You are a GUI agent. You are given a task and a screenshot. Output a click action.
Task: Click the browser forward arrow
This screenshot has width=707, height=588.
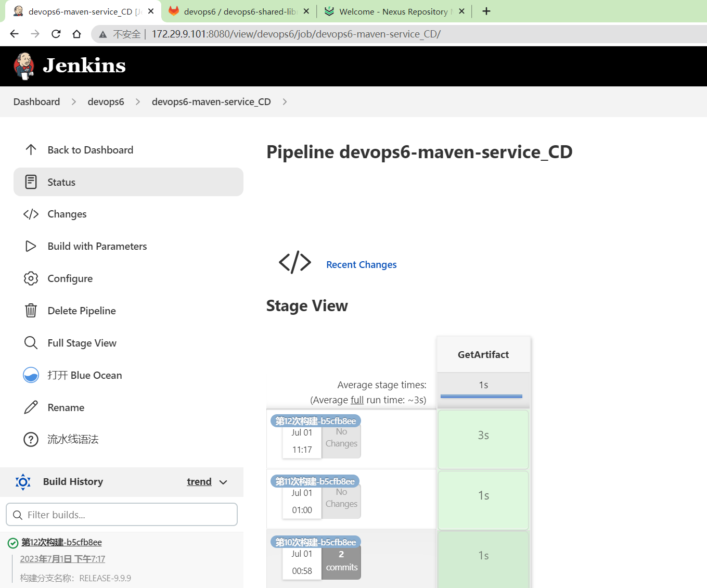(35, 34)
